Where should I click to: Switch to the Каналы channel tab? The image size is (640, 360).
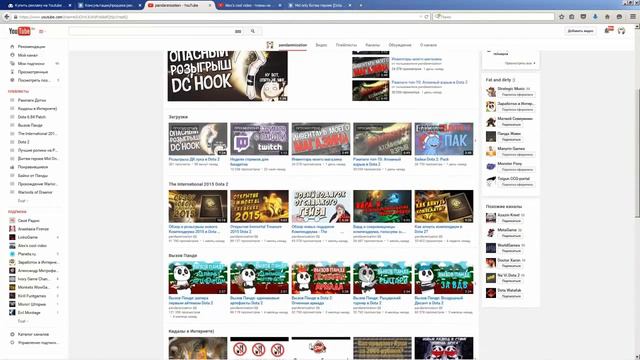click(372, 45)
